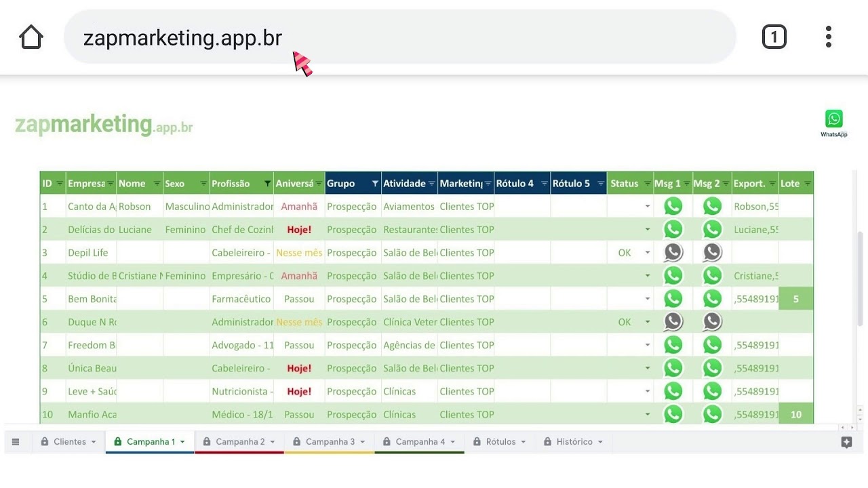The width and height of the screenshot is (868, 488).
Task: Open the Grupo column filter
Action: [x=375, y=184]
